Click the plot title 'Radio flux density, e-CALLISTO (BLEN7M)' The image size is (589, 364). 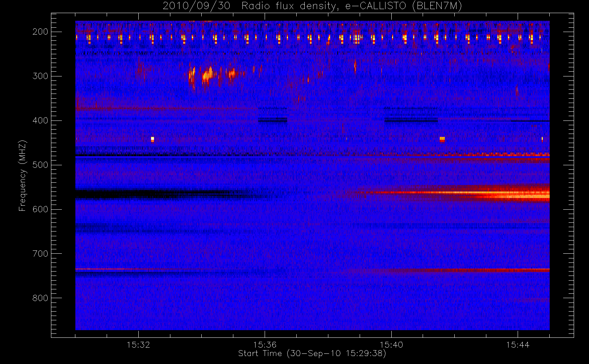point(352,6)
